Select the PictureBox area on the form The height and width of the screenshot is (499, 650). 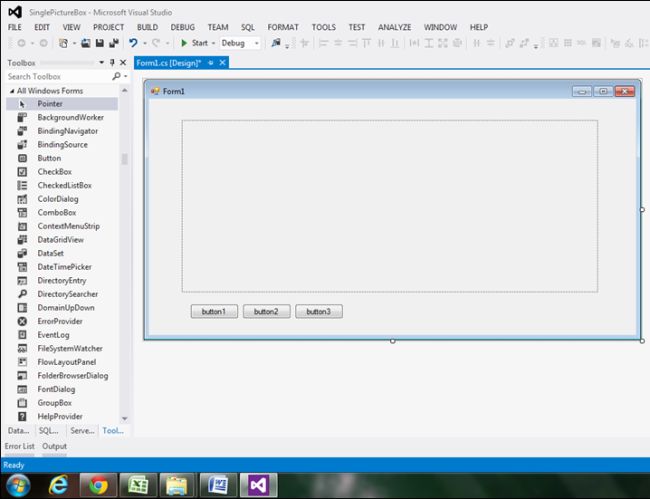(x=389, y=206)
